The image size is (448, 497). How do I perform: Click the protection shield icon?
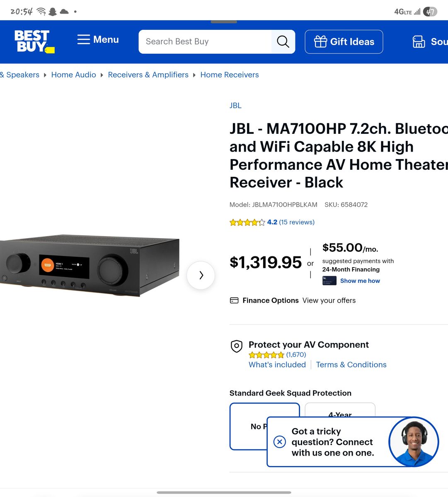point(237,346)
